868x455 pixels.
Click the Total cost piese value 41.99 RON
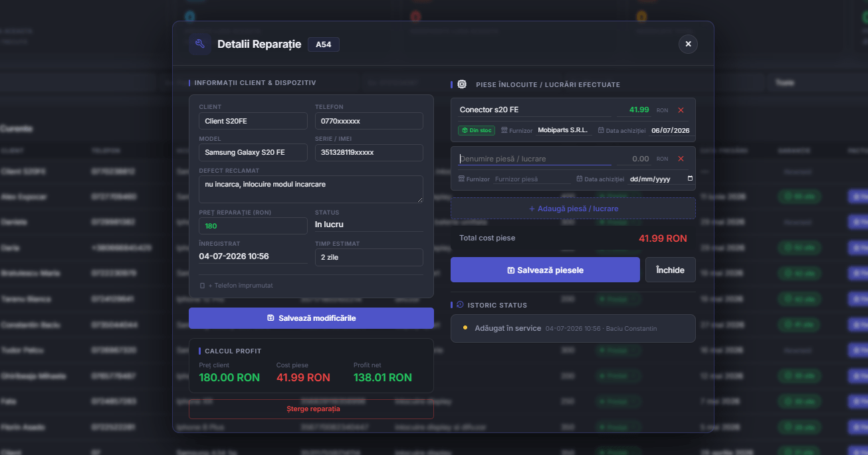pyautogui.click(x=663, y=238)
